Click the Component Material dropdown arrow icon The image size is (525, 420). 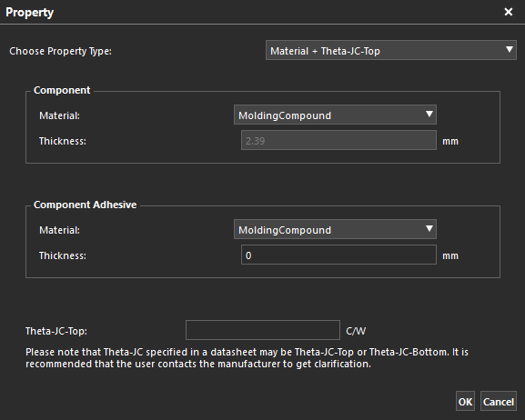coord(429,115)
